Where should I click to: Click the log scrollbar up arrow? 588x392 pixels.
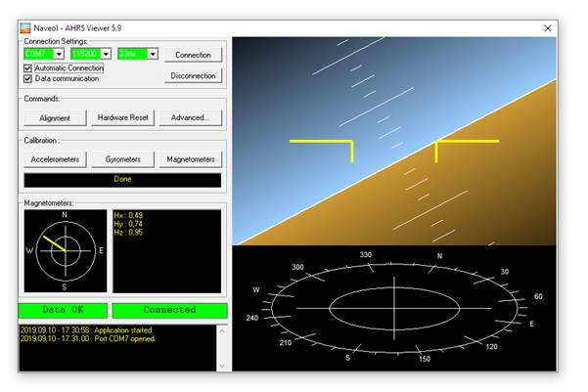pos(221,329)
